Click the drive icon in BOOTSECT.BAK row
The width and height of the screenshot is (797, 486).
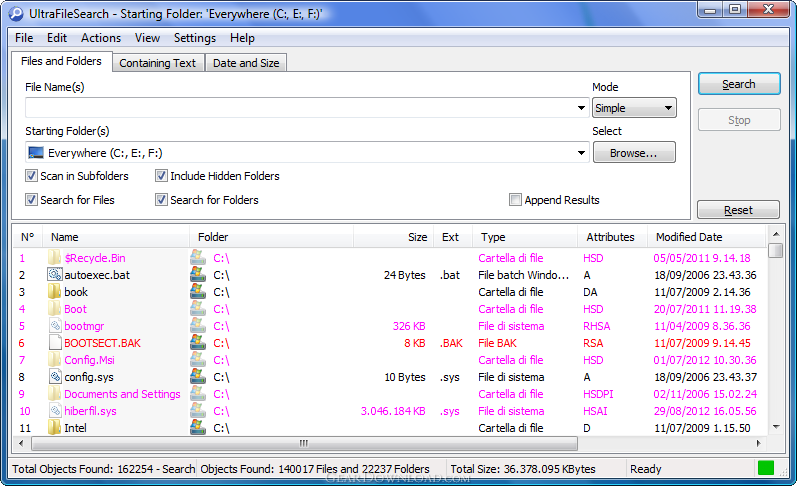coord(198,343)
